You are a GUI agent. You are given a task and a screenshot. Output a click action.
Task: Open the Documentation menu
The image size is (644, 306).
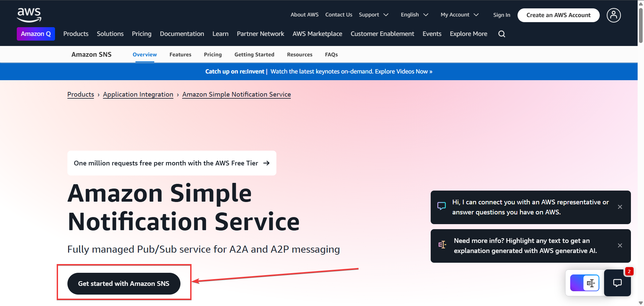[x=182, y=34]
